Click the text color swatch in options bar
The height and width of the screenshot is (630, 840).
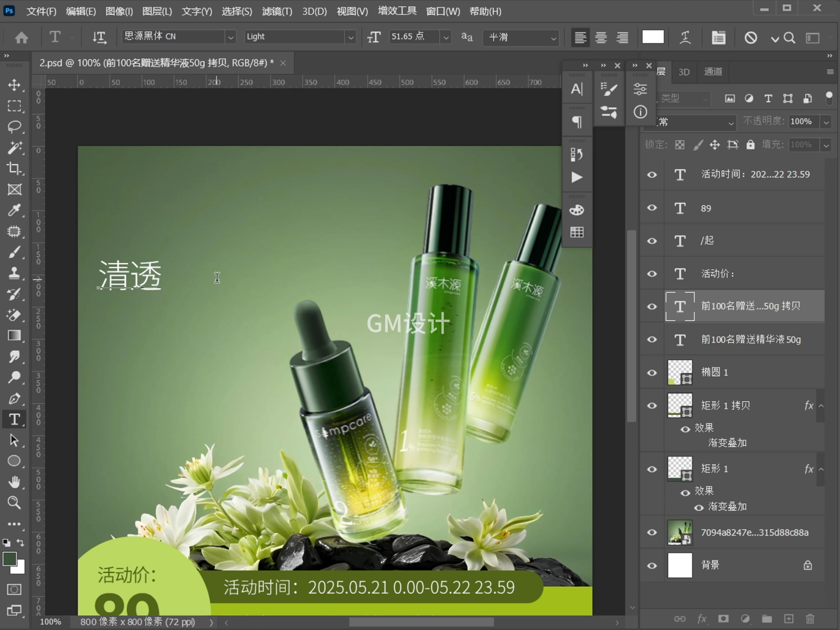(653, 37)
